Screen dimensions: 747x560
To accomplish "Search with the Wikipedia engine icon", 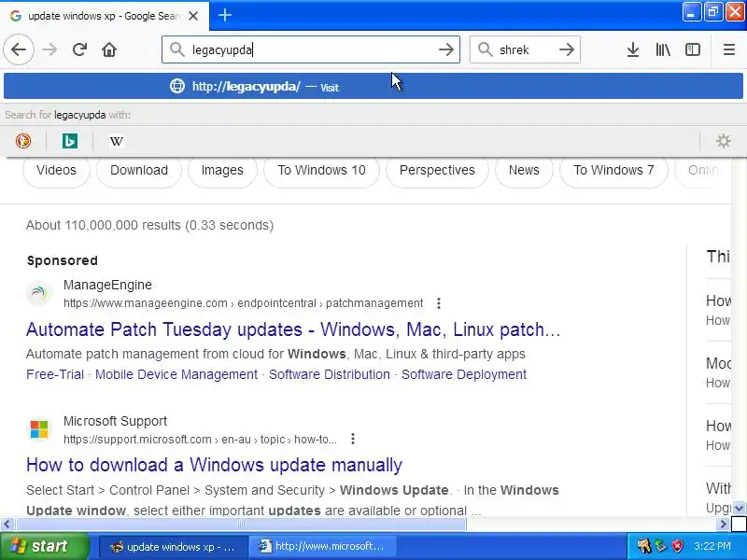I will coord(117,141).
